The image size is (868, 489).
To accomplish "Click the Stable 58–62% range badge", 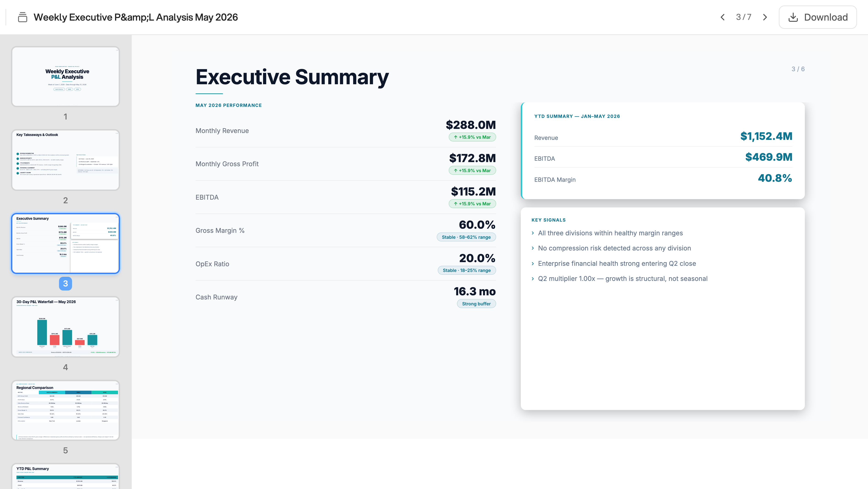I will point(466,237).
